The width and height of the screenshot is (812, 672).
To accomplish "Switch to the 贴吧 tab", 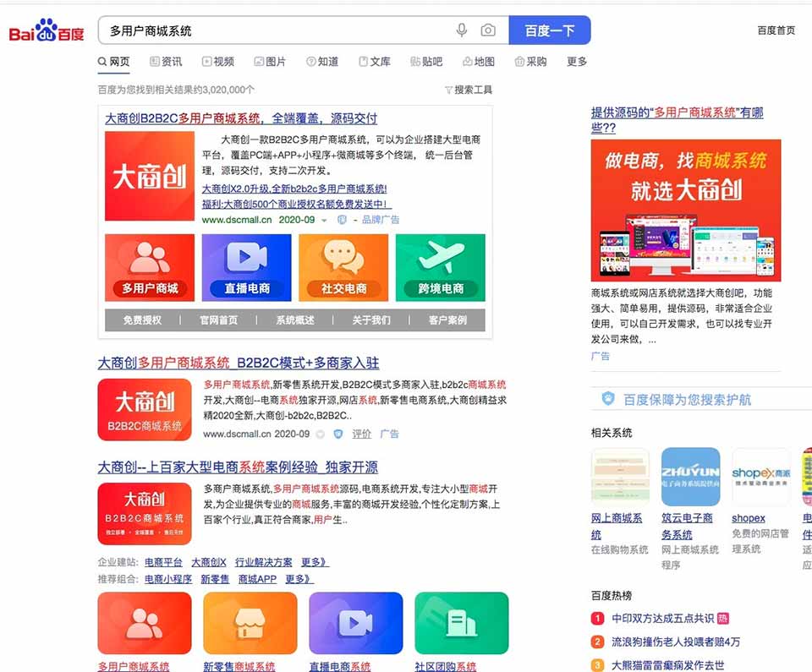I will click(426, 62).
